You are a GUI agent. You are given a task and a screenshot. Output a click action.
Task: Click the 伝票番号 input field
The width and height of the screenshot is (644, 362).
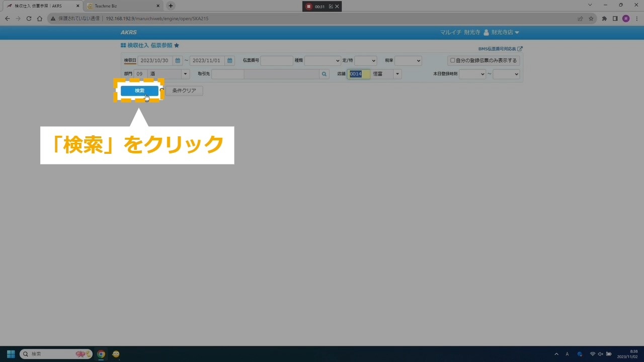(276, 60)
